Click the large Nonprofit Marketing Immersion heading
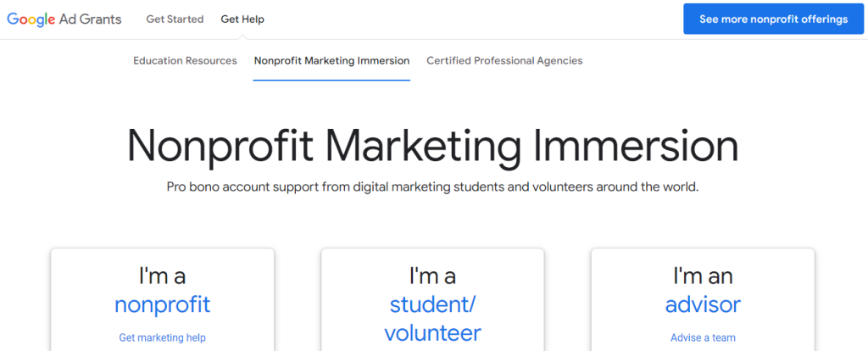 [433, 145]
